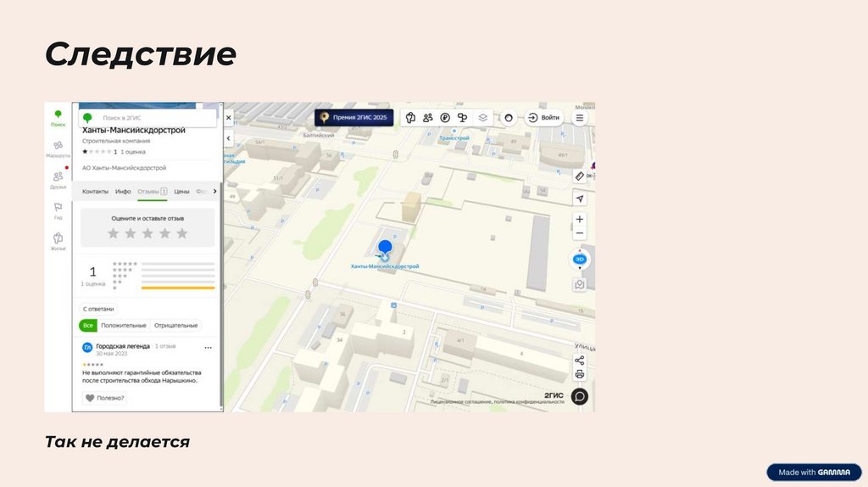The height and width of the screenshot is (487, 868).
Task: Click the four-star rating bar
Action: 178,270
